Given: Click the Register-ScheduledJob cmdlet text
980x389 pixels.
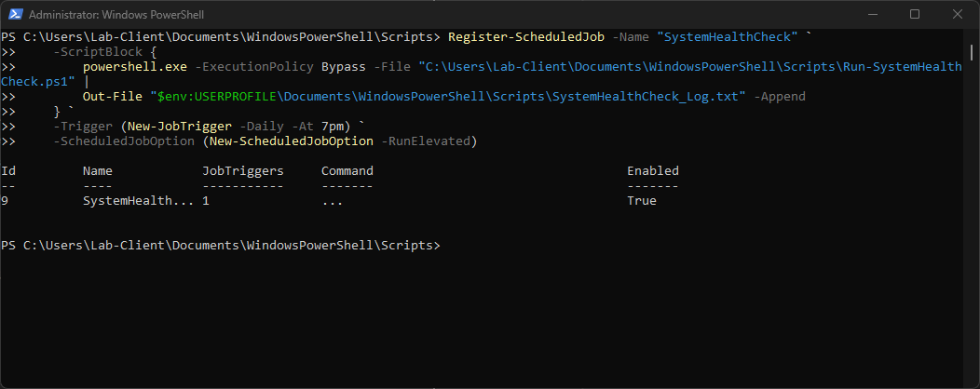Looking at the screenshot, I should pyautogui.click(x=526, y=37).
